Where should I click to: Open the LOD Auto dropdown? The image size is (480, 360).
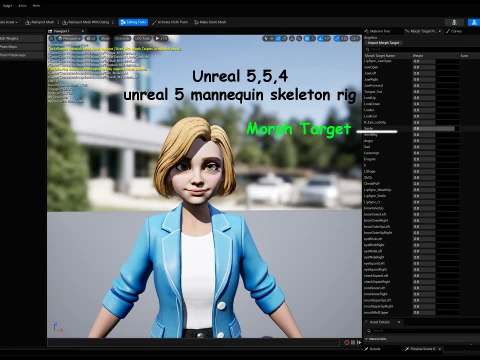(x=143, y=38)
